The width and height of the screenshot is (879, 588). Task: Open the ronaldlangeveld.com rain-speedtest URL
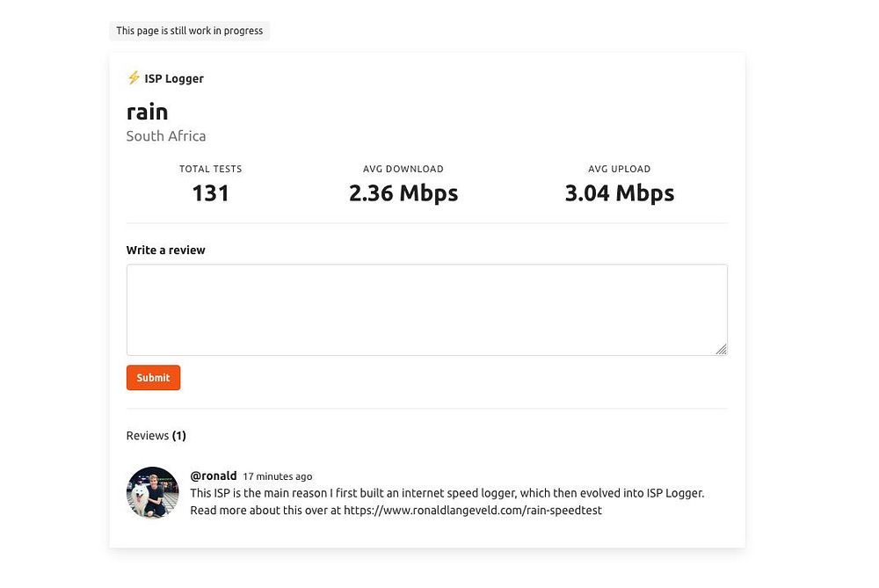click(472, 510)
